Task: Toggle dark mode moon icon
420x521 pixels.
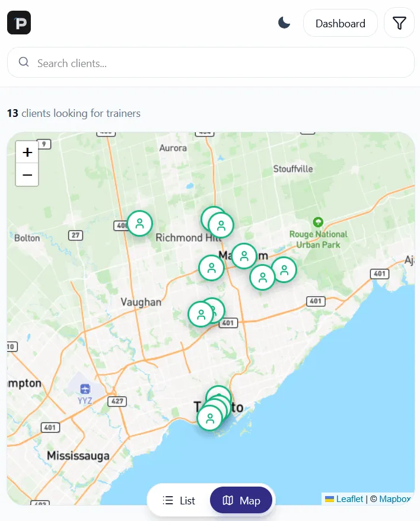Action: 284,23
